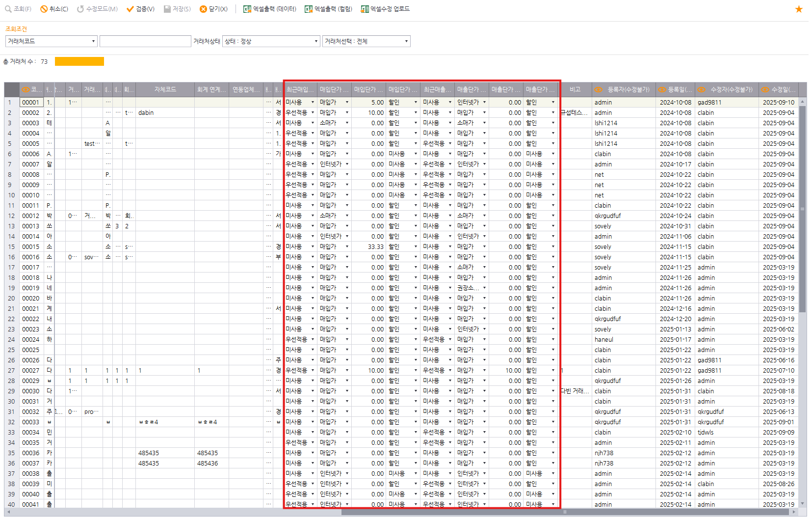This screenshot has width=812, height=519.
Task: Click the 닫기(X) close icon
Action: [203, 9]
